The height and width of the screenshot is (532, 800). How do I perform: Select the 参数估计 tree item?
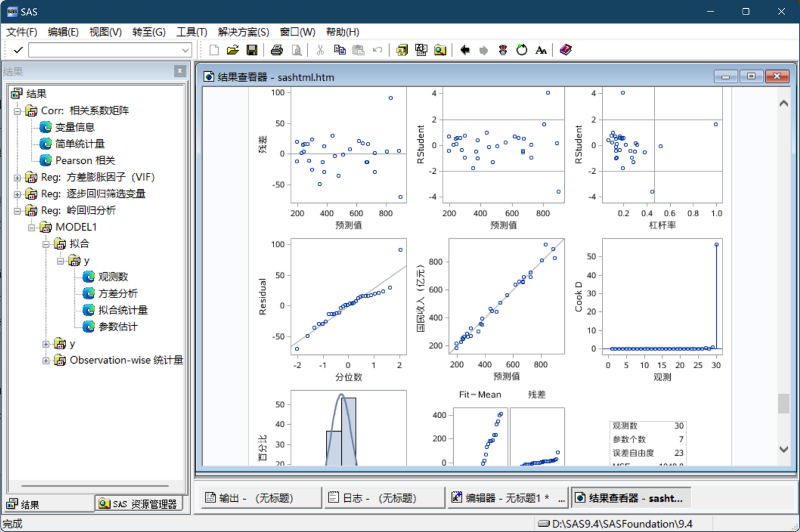(x=118, y=327)
